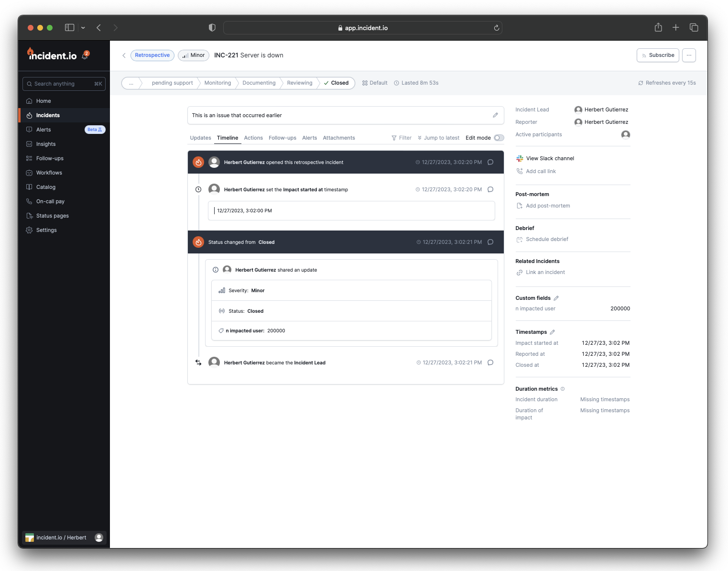This screenshot has height=571, width=728.
Task: Click the role swap icon beside Incident Lead entry
Action: (x=198, y=362)
